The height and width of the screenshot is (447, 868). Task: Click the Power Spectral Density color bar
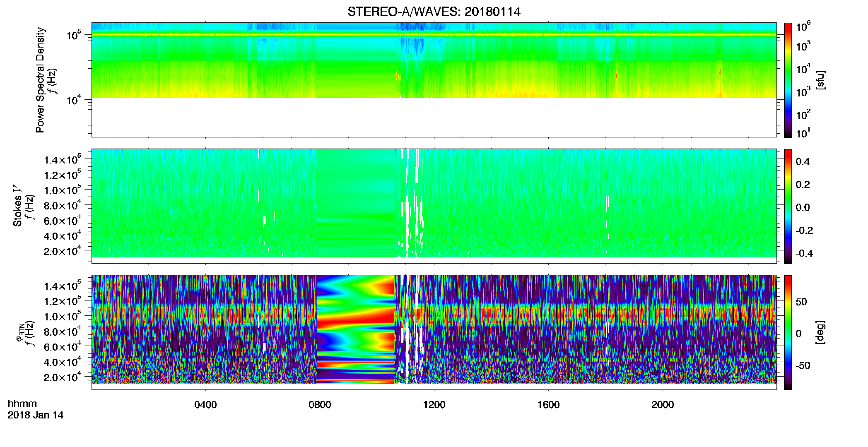click(788, 80)
